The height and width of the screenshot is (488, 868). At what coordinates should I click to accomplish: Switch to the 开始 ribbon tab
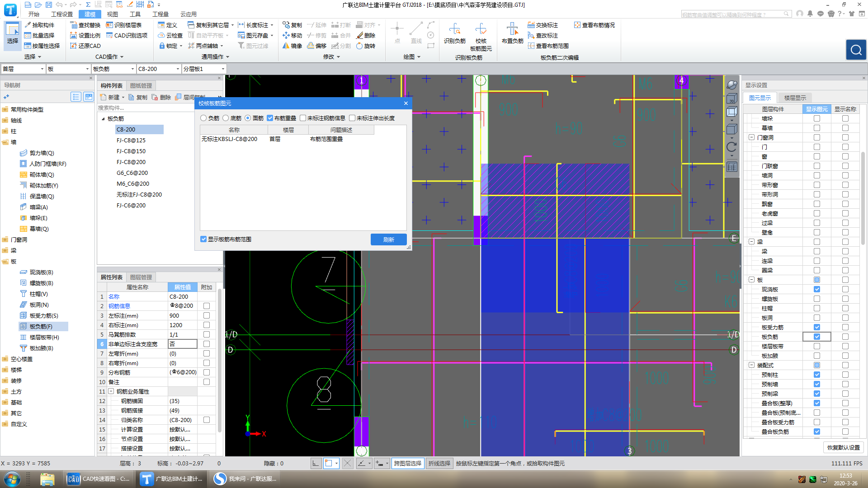pos(34,14)
